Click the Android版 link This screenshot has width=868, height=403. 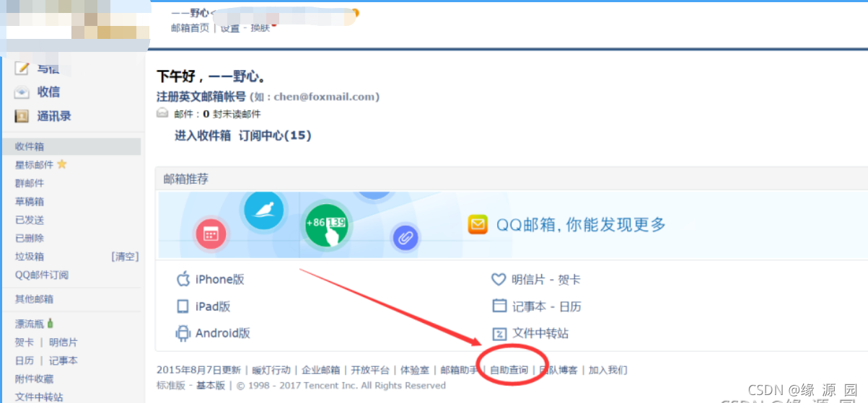(223, 333)
